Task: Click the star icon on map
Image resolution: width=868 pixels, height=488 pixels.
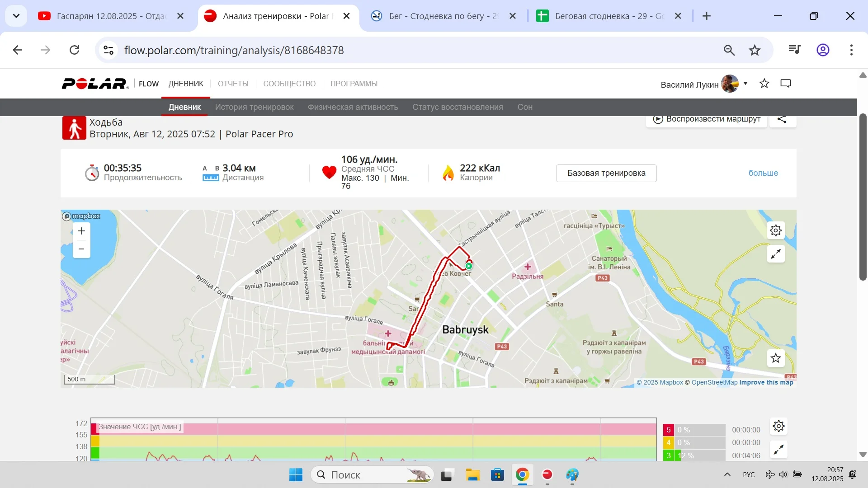Action: click(776, 358)
